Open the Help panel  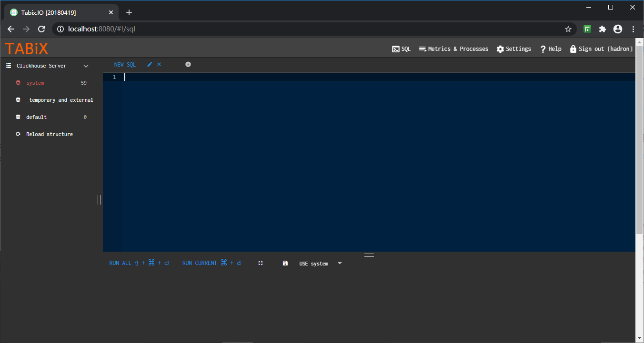pyautogui.click(x=551, y=49)
